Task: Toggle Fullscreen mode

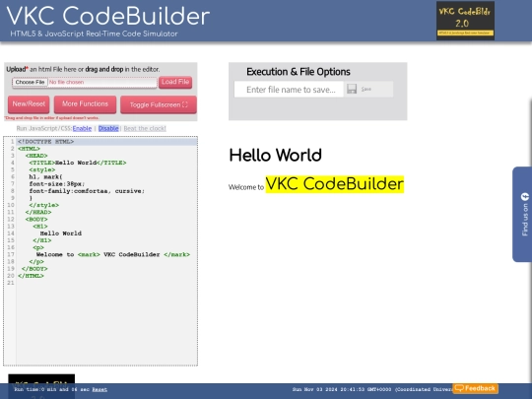Action: click(x=159, y=104)
